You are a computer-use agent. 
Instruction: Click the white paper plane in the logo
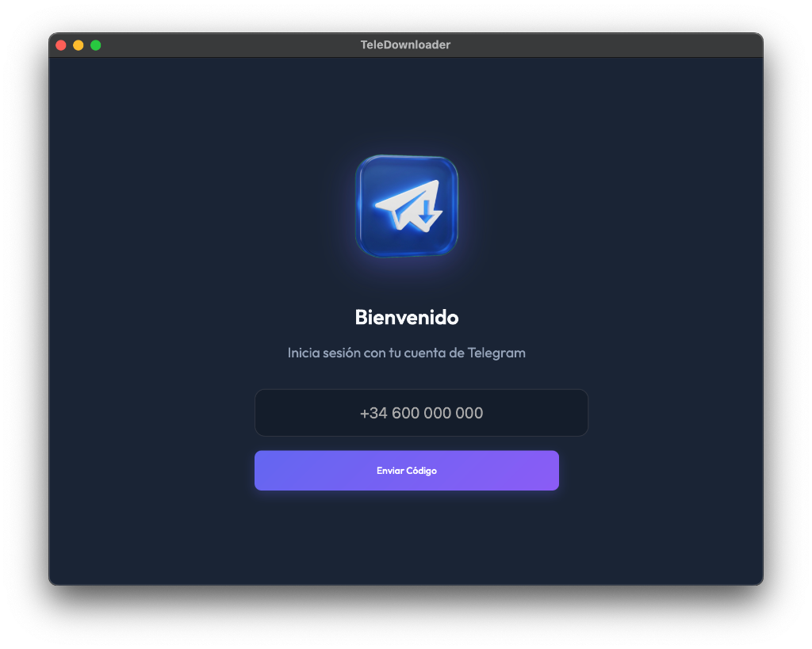pos(404,204)
